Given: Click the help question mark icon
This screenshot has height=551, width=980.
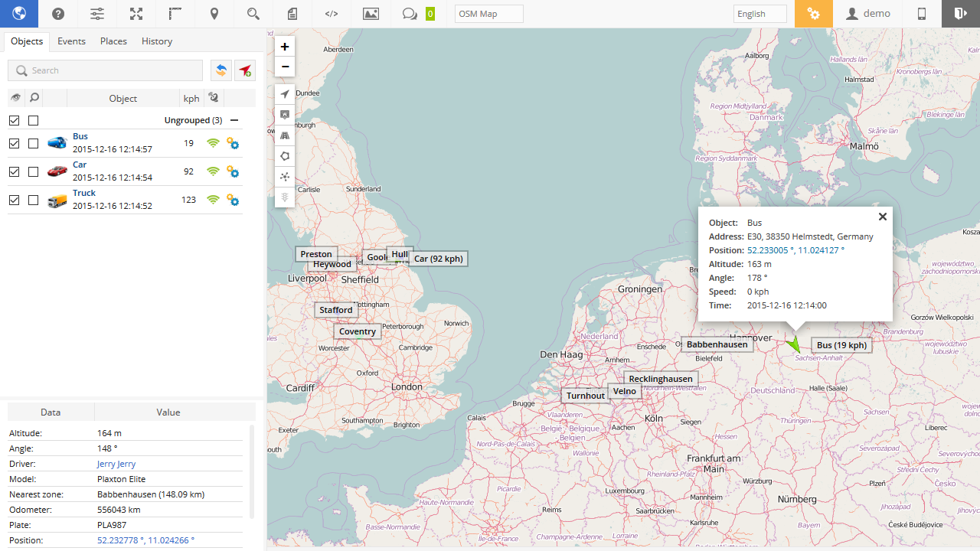Looking at the screenshot, I should 58,14.
